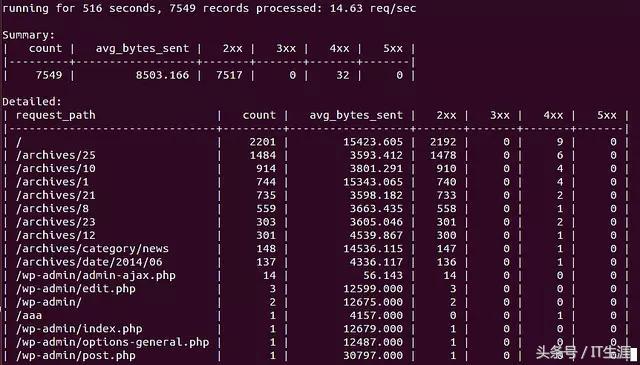Screen dimensions: 640x365
Task: Click the avg bytes value 3663.435
Action: click(x=376, y=209)
